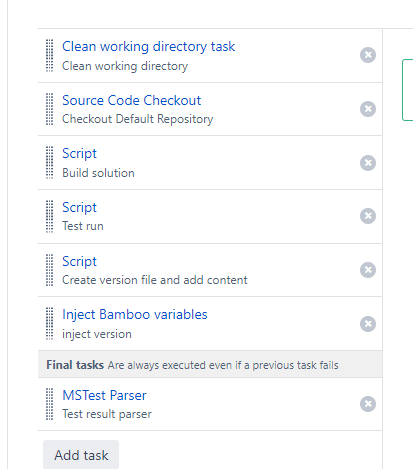
Task: Click drag handle of Inject Bamboo variables
Action: tap(49, 324)
